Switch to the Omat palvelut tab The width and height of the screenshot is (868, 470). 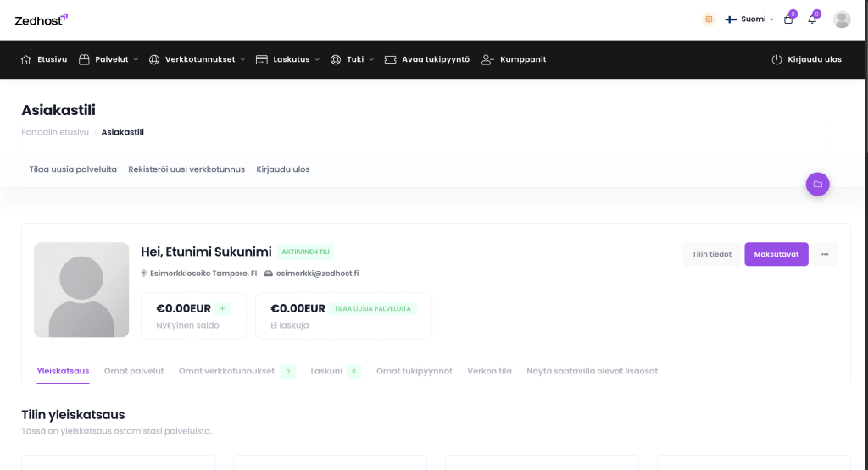[x=134, y=371]
